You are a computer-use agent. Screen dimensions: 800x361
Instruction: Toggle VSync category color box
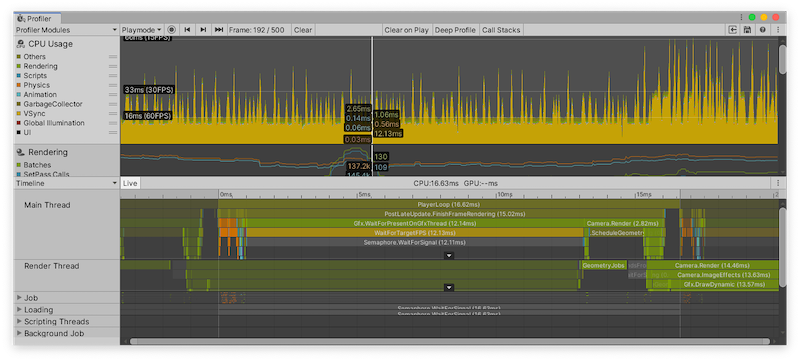[19, 113]
